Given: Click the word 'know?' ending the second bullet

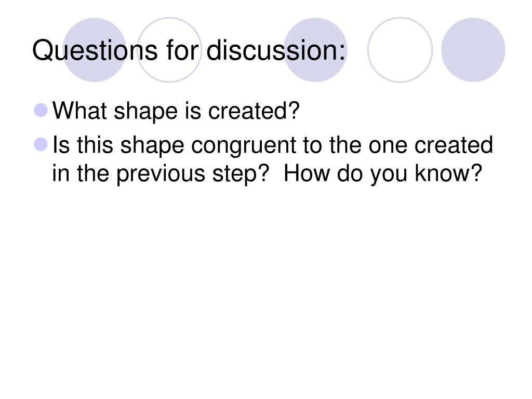Looking at the screenshot, I should coord(448,173).
